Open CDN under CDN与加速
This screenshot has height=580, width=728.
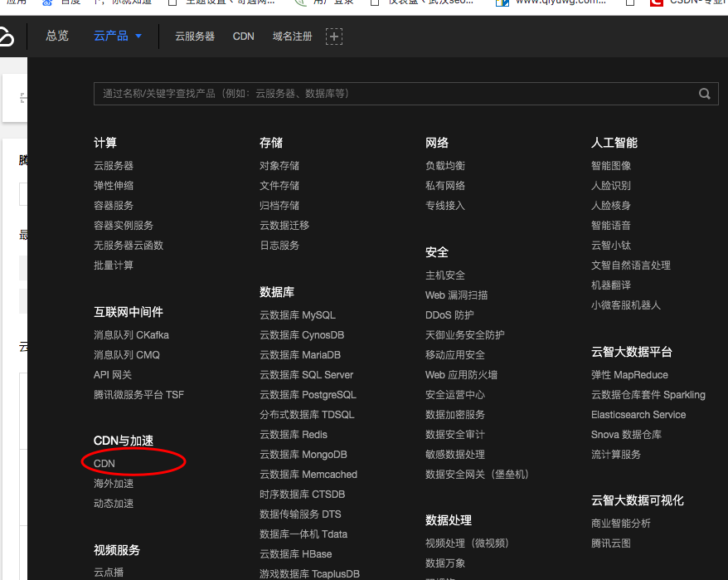tap(104, 464)
